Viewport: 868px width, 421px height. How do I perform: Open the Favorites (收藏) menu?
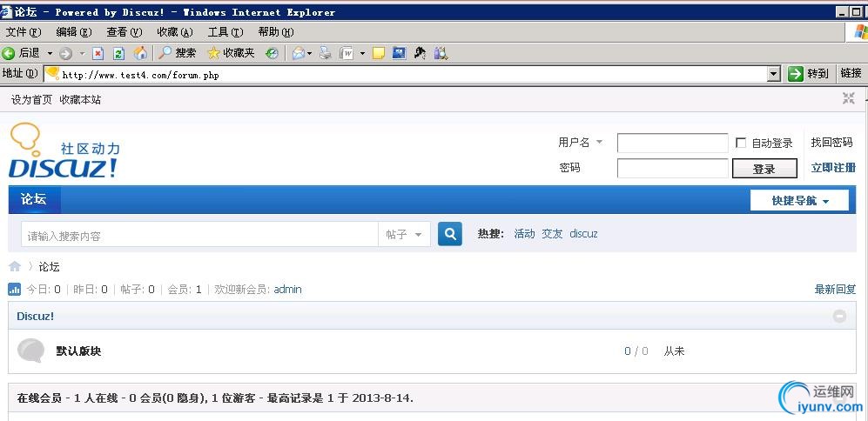(x=175, y=32)
